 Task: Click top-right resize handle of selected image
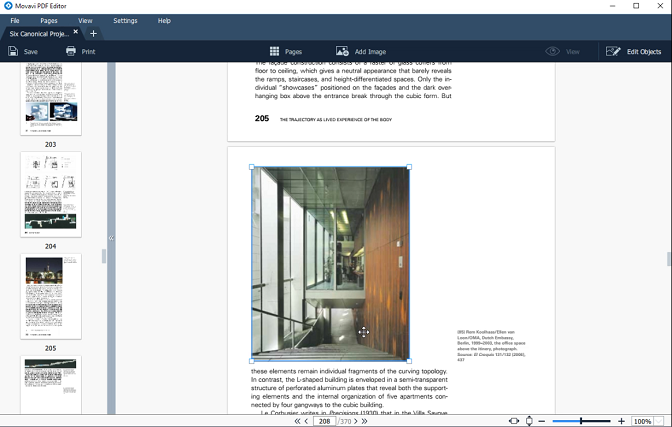pos(409,167)
